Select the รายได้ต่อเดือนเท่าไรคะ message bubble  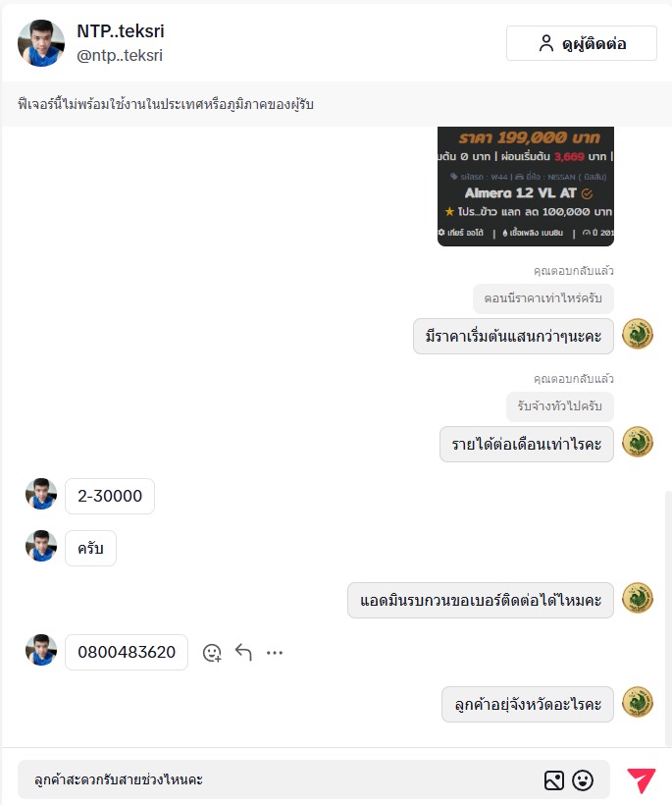pos(526,444)
